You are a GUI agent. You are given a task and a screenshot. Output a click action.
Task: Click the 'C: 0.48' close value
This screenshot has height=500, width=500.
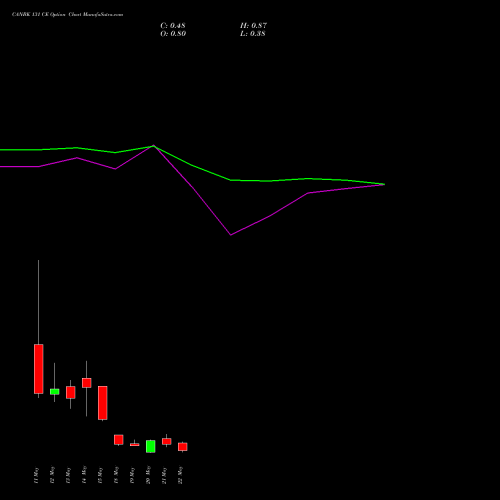(x=173, y=26)
